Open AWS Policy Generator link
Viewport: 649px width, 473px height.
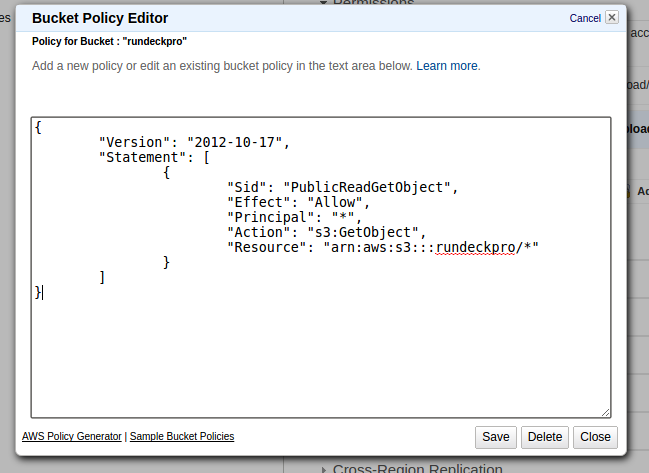click(x=72, y=436)
